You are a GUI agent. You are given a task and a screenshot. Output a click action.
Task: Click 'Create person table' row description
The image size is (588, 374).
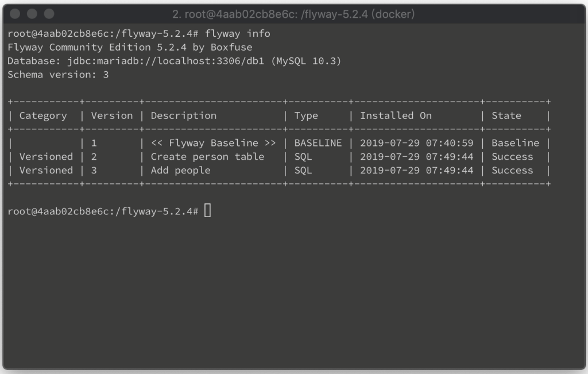tap(207, 156)
